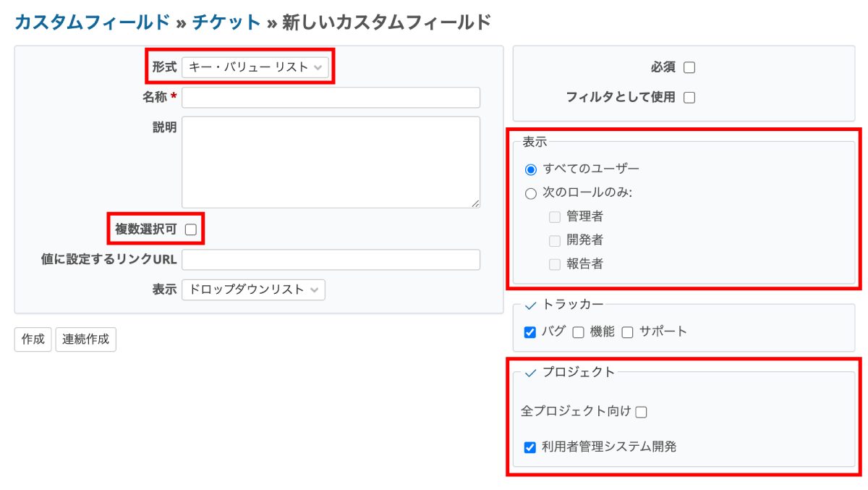Select the 次のロールのみ radio button
Viewport: 868px width, 490px height.
[x=531, y=193]
